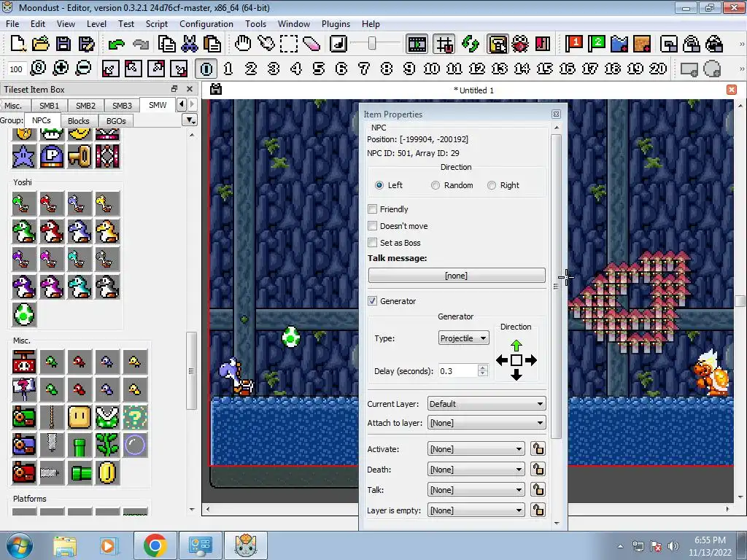This screenshot has width=747, height=560.
Task: Open a level with the folder icon
Action: tap(41, 44)
